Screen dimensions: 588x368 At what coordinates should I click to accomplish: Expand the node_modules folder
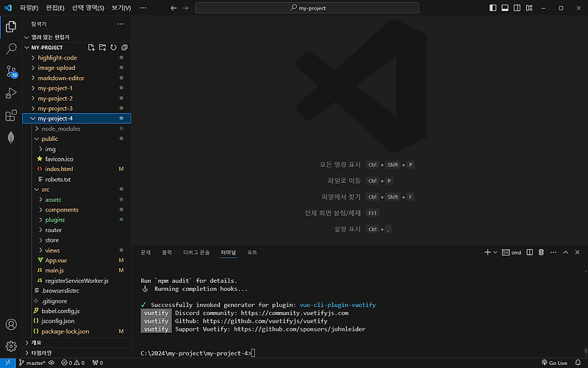(x=76, y=129)
